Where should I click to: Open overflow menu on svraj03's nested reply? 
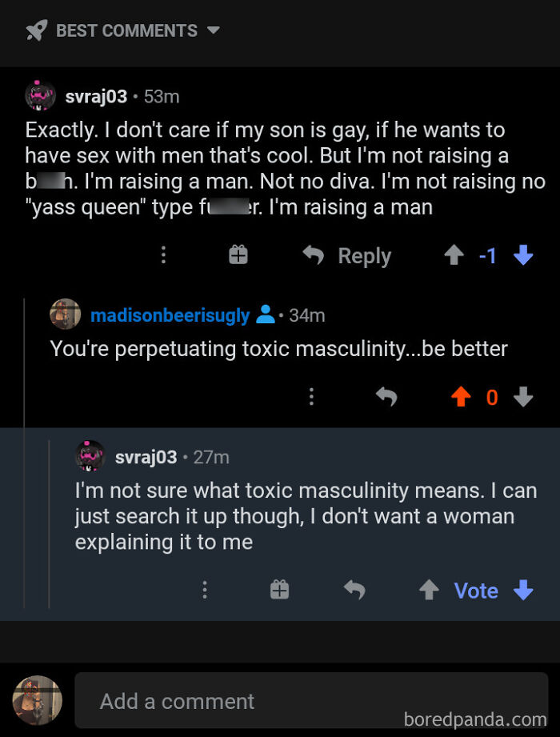(x=205, y=591)
